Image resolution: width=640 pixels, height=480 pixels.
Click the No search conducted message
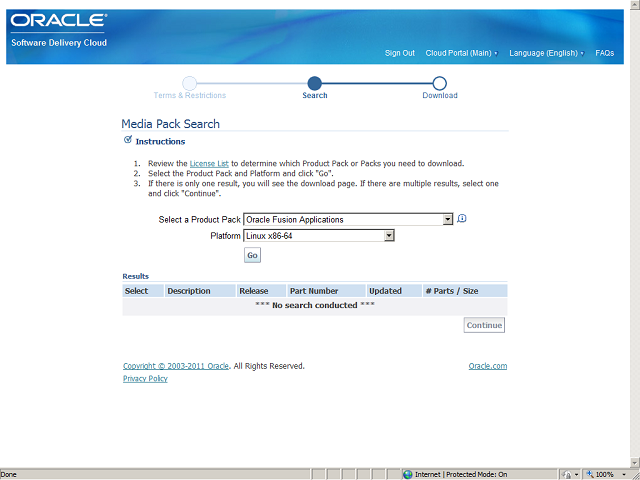pos(315,305)
